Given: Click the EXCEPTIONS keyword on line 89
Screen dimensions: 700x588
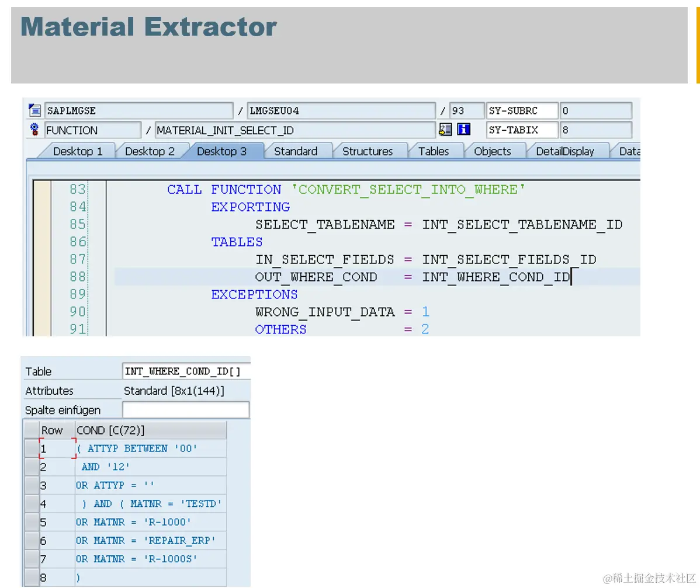Looking at the screenshot, I should click(254, 294).
